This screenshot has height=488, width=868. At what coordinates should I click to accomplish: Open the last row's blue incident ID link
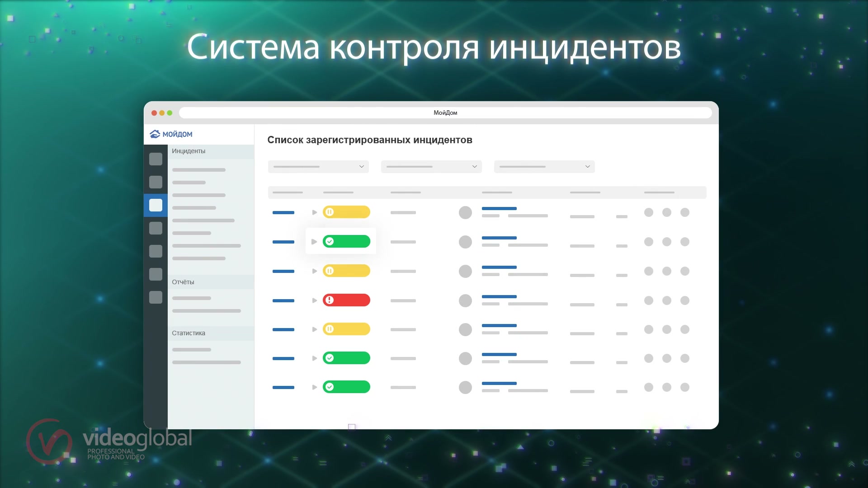[283, 387]
